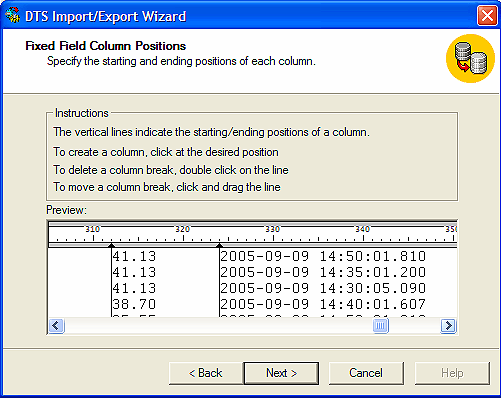Click the horizontal scrollbar thumb in preview
Screen dimensions: 501x398
380,325
